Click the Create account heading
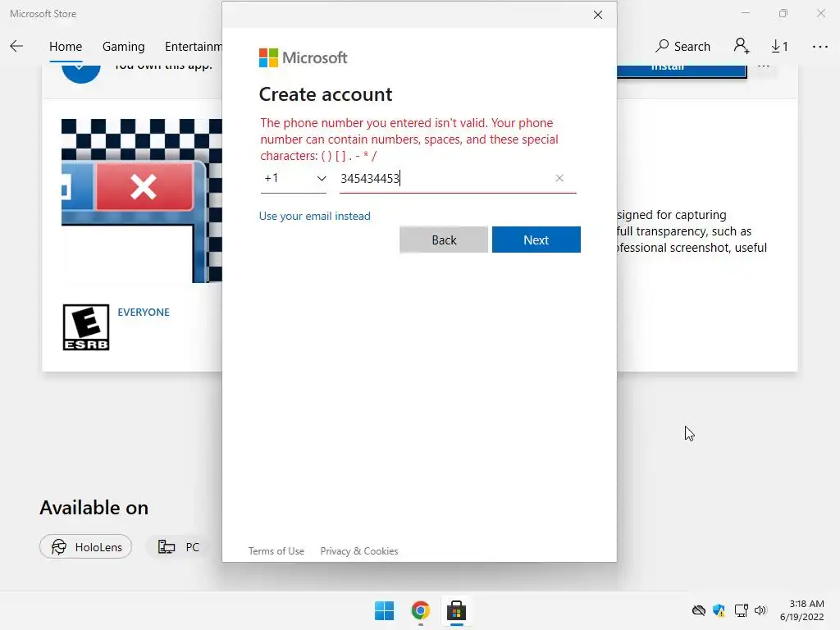This screenshot has width=840, height=630. point(326,94)
